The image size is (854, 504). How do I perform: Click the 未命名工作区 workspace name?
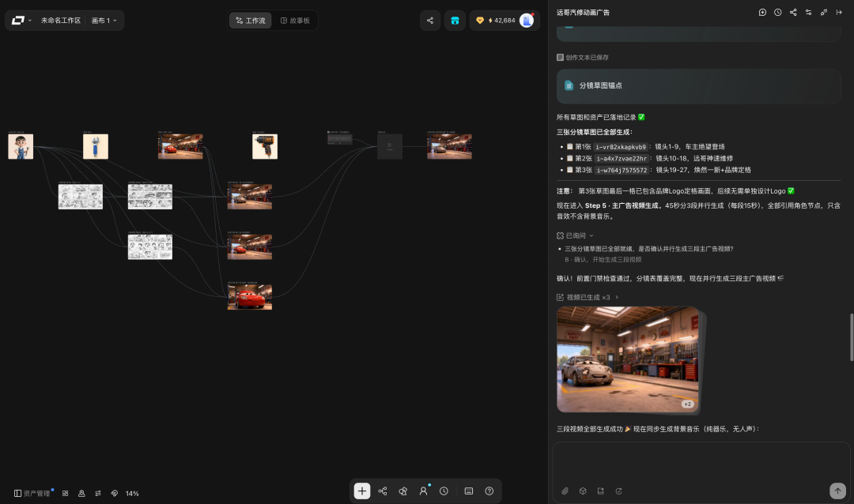click(60, 21)
